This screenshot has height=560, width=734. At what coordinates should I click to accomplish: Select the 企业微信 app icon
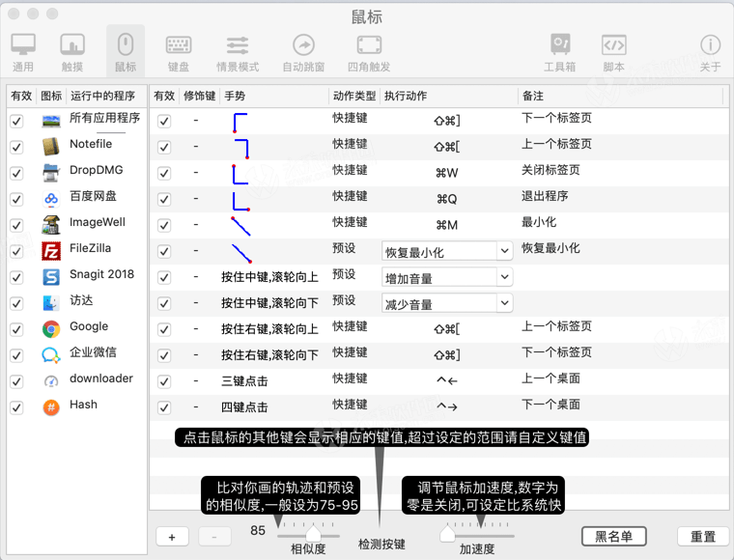click(51, 355)
